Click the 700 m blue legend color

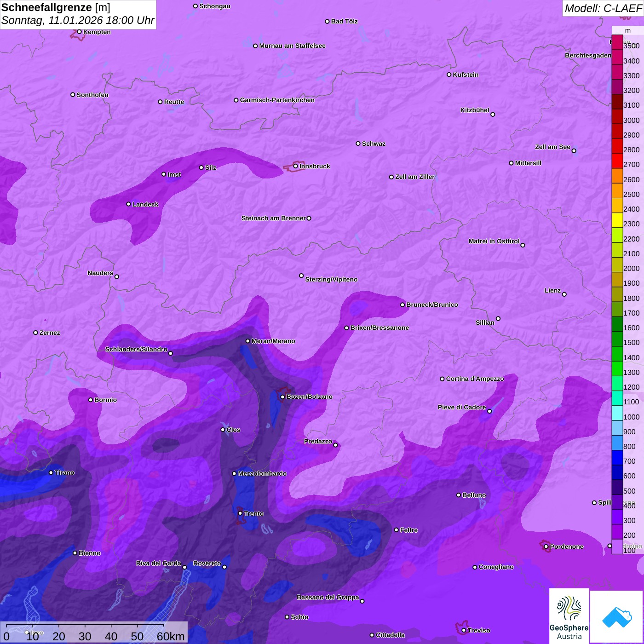pos(617,458)
